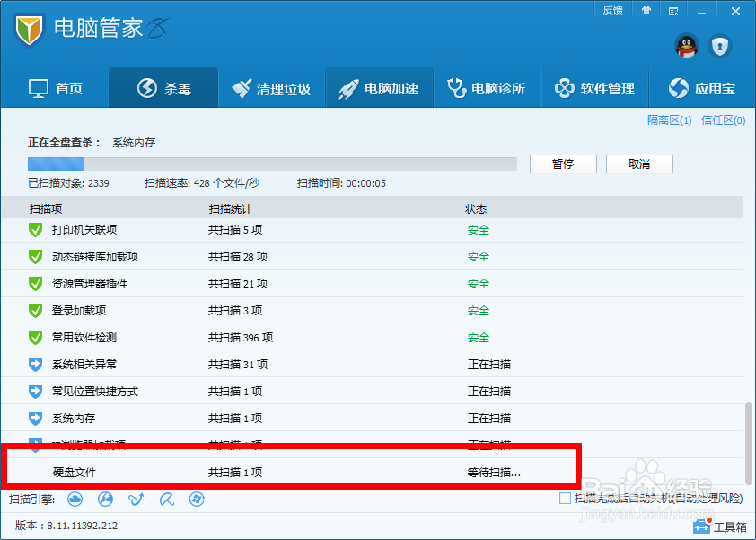756x540 pixels.
Task: Click the cloud scan engine icon
Action: coord(75,499)
